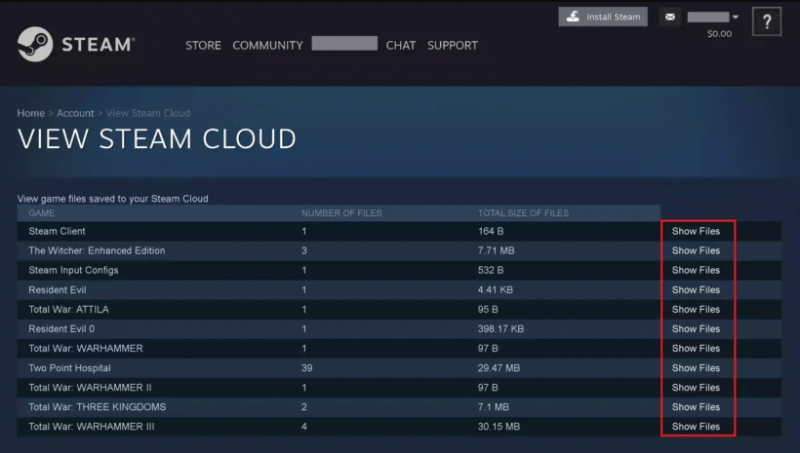Screen dimensions: 800x453
Task: Go to Account breadcrumb link
Action: 75,113
